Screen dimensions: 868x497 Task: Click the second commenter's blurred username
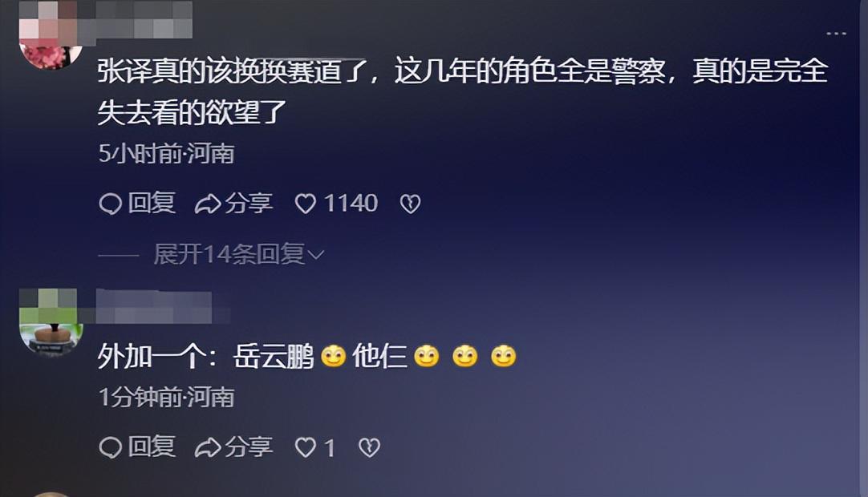tap(160, 306)
